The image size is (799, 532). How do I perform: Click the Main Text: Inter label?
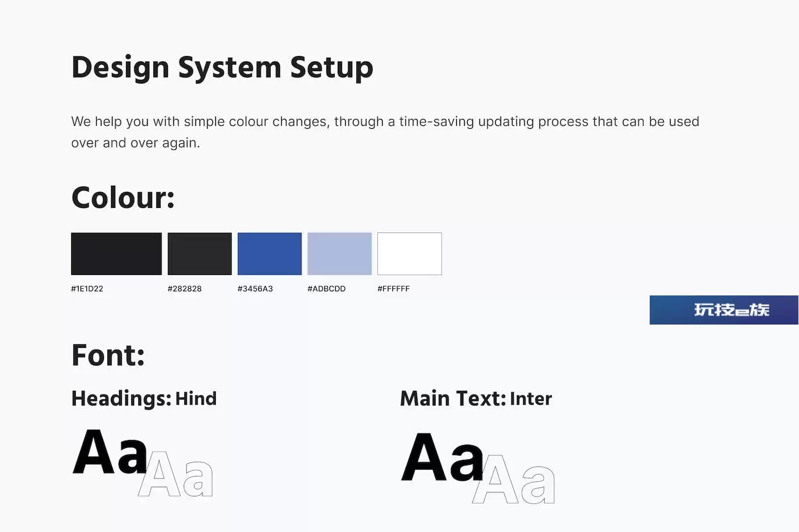[x=476, y=399]
